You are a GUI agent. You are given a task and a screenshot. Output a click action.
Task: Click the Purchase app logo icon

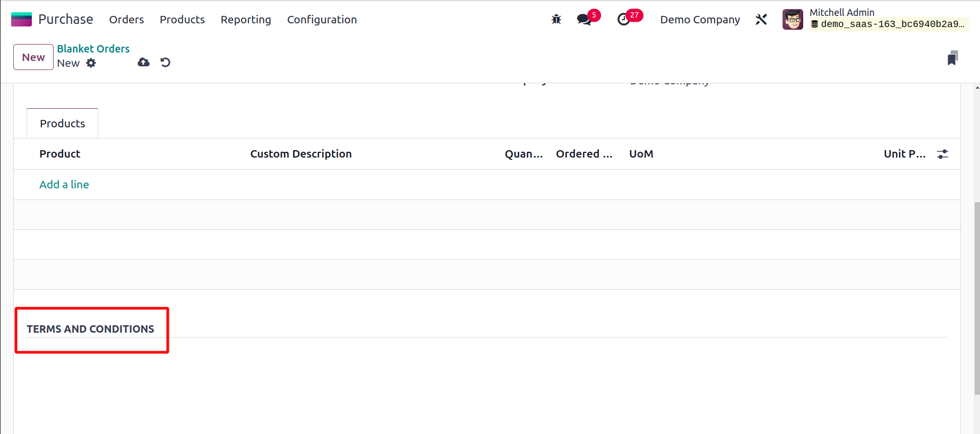[21, 20]
